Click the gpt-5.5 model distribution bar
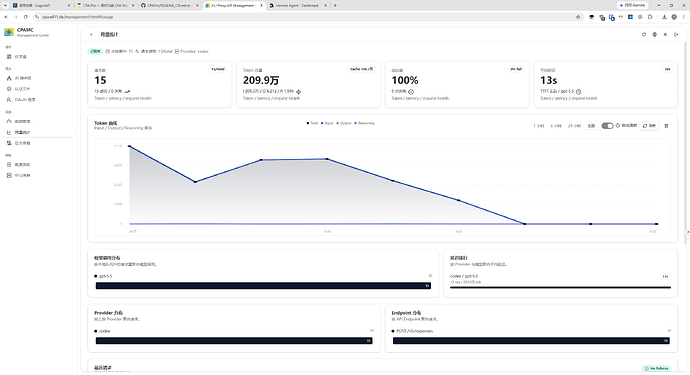 (263, 286)
